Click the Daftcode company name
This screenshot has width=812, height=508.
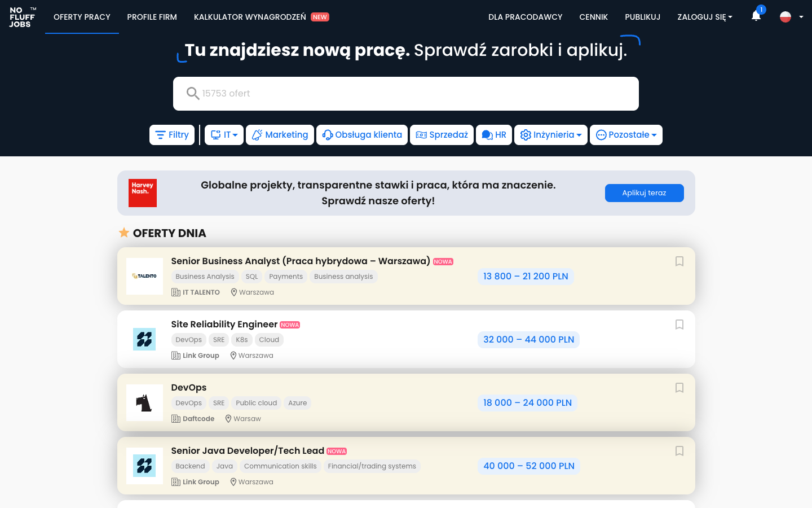198,419
